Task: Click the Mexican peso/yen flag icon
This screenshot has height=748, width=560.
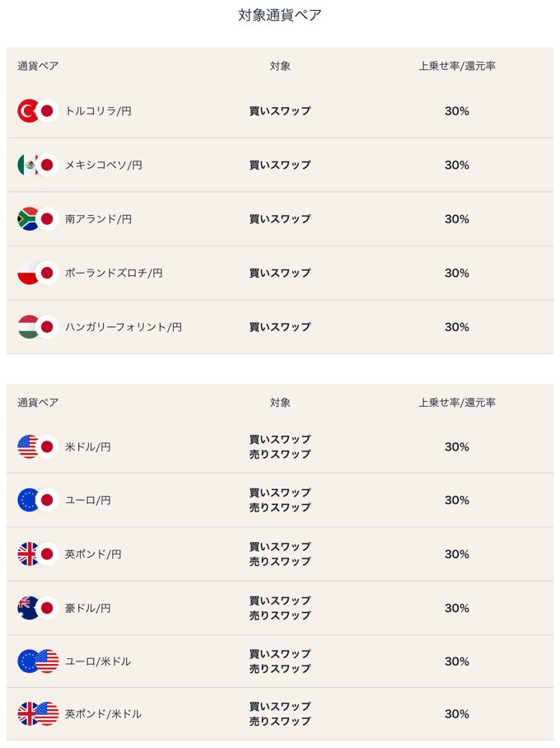Action: 38,165
